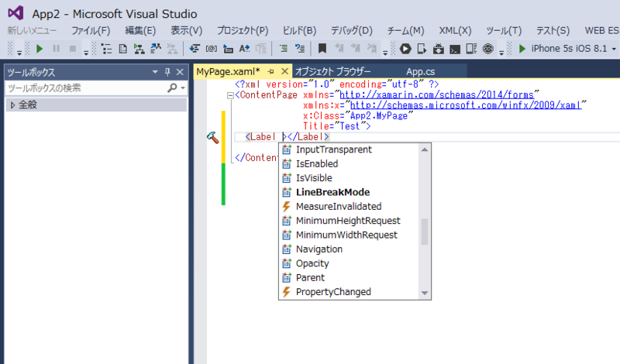Open the Android SDK download icon
620x364 pixels.
point(439,49)
